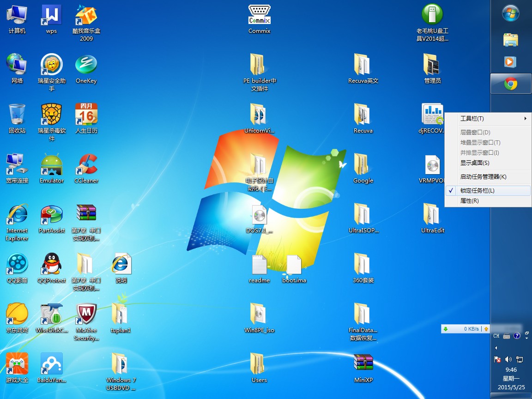Image resolution: width=532 pixels, height=399 pixels.
Task: Select 启动任务管理器(K) menu entry
Action: click(x=483, y=176)
